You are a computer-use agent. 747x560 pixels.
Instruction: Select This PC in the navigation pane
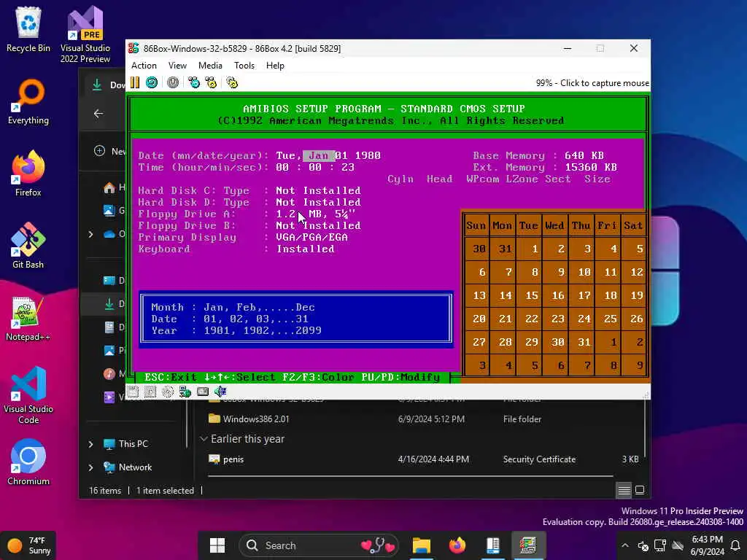(x=125, y=444)
